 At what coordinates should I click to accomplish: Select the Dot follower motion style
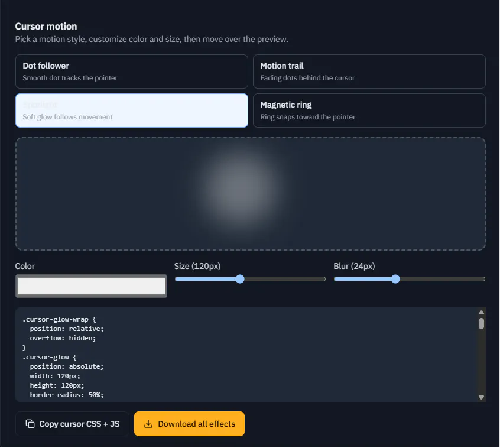[x=131, y=72]
